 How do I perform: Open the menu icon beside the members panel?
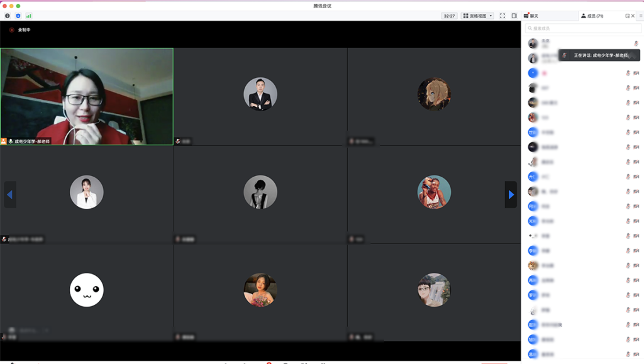click(640, 16)
